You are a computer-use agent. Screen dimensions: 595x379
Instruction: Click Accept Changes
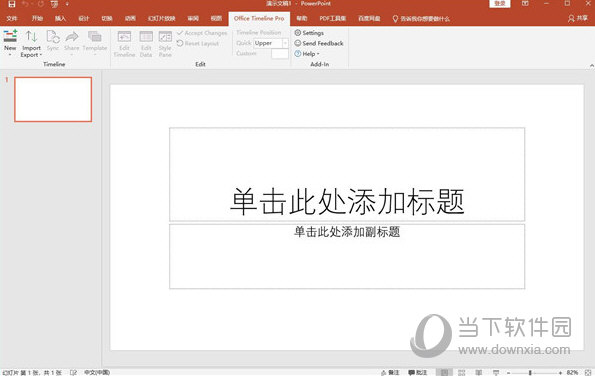[202, 33]
